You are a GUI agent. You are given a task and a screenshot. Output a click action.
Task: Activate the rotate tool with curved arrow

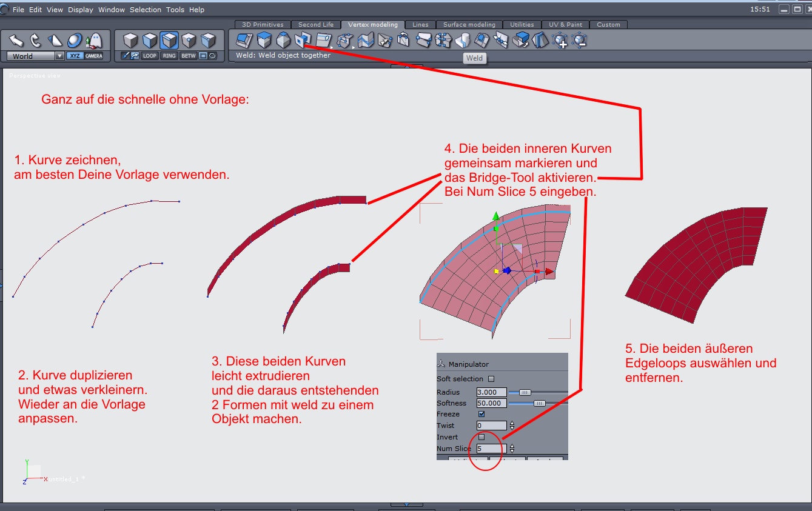pyautogui.click(x=36, y=41)
